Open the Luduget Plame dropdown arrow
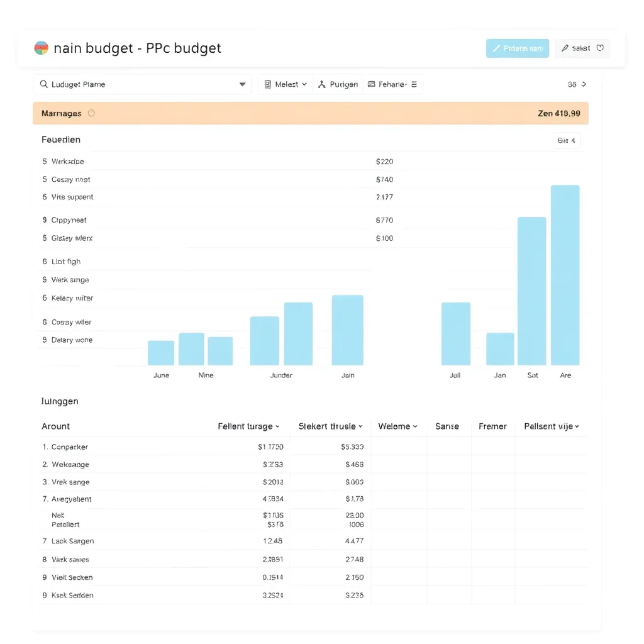The image size is (644, 644). tap(242, 84)
